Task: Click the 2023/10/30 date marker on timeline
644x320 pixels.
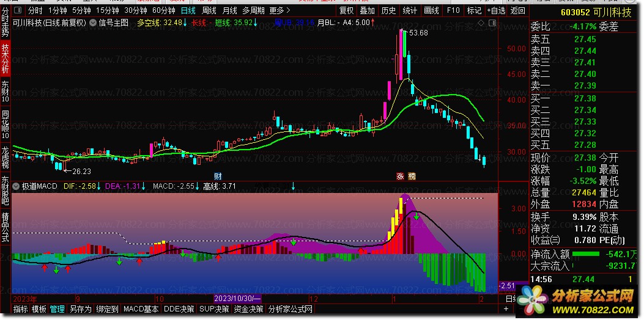Action: pos(238,297)
